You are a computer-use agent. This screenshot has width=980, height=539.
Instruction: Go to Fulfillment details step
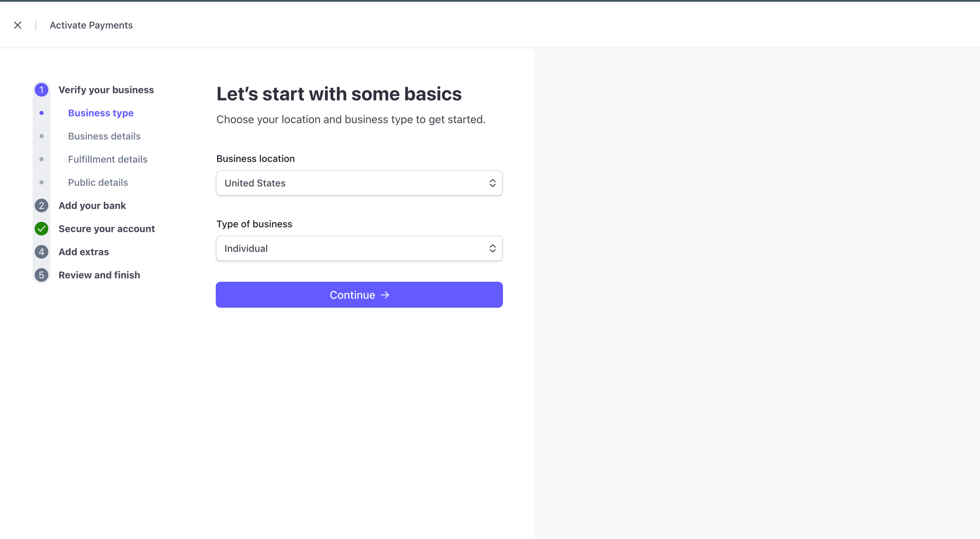coord(108,159)
